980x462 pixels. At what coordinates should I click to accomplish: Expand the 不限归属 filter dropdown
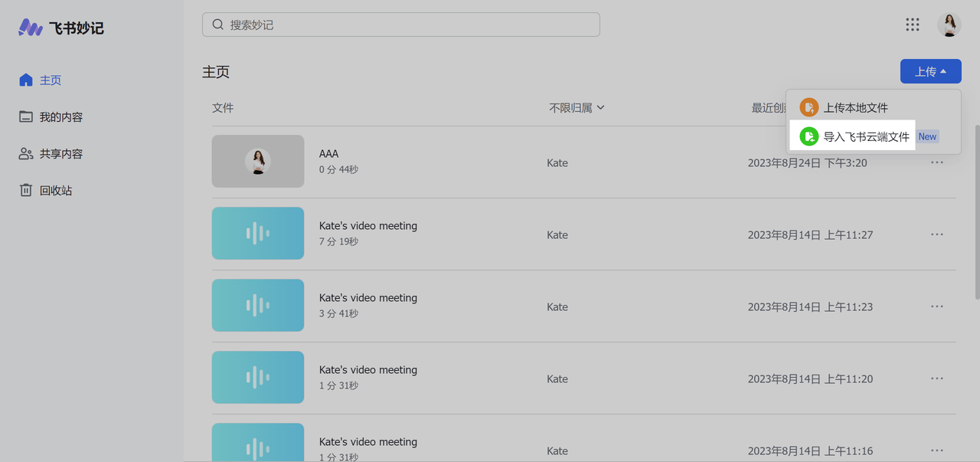point(577,108)
